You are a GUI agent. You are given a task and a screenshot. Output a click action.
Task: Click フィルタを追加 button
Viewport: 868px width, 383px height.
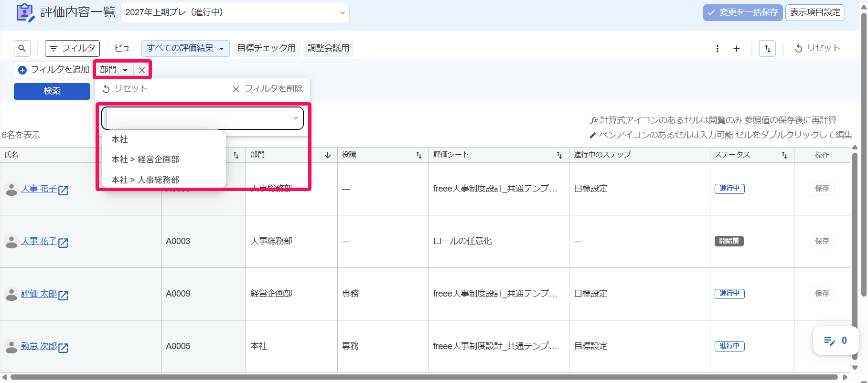(54, 70)
